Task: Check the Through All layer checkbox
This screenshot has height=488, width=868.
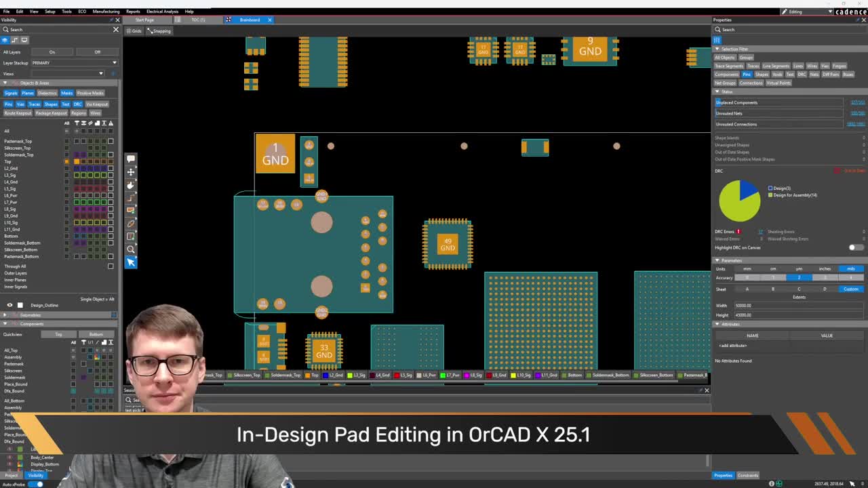Action: tap(111, 266)
